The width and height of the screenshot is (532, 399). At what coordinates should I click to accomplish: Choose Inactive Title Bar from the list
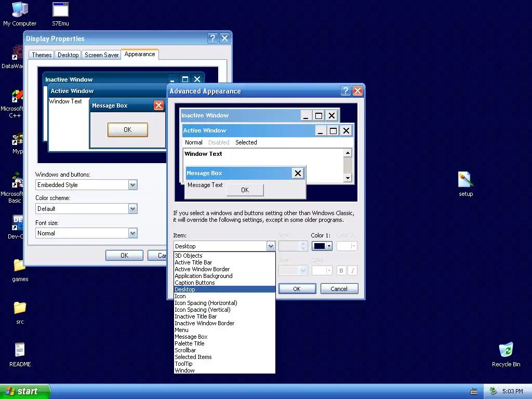[224, 316]
